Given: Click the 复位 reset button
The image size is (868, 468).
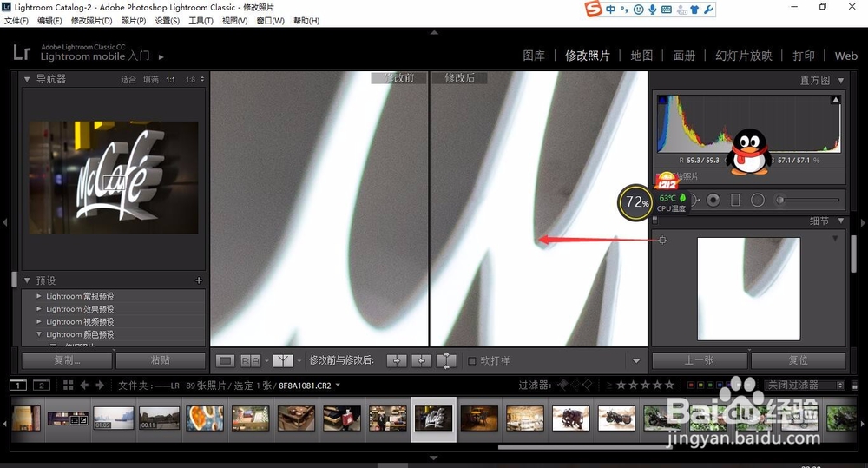Looking at the screenshot, I should tap(799, 360).
